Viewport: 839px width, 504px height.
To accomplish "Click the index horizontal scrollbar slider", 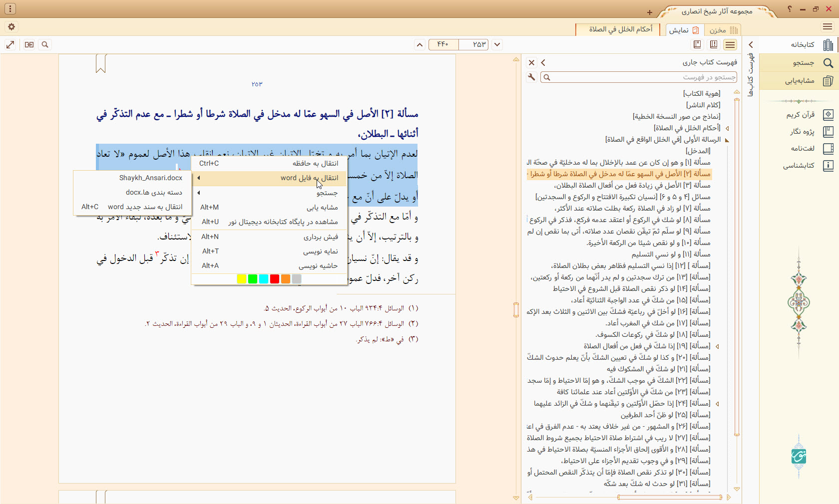I will (x=670, y=497).
